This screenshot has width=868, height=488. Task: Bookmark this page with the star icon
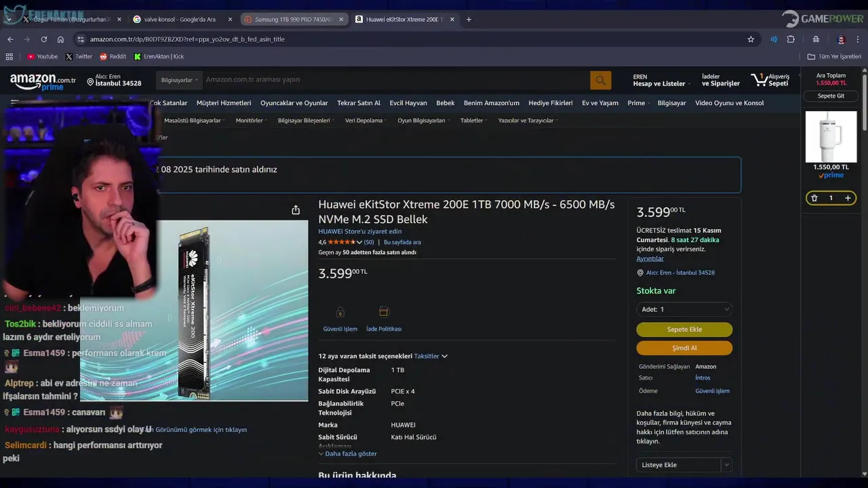pyautogui.click(x=751, y=39)
